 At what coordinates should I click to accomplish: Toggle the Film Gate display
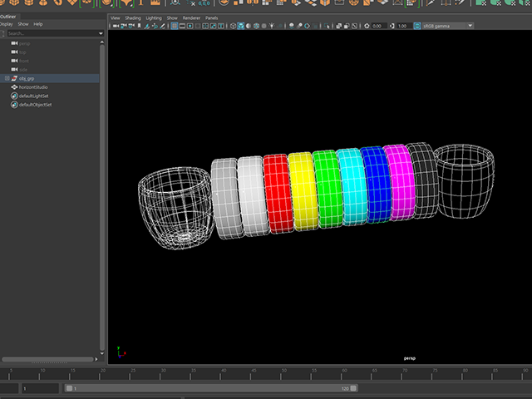[182, 26]
